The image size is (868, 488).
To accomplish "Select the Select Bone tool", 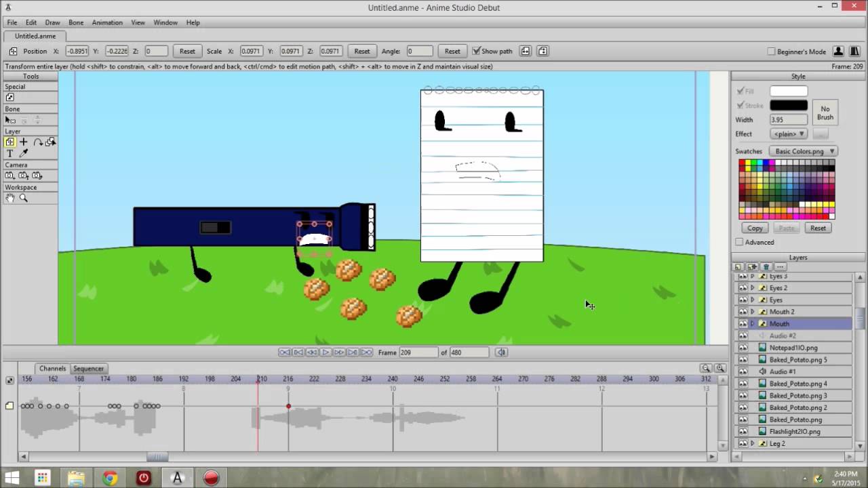I will 10,120.
